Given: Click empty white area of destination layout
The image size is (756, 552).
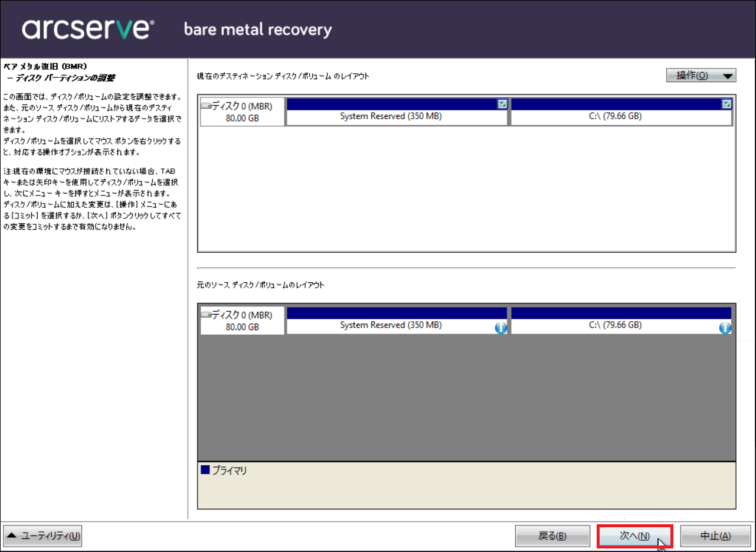Looking at the screenshot, I should coord(466,189).
